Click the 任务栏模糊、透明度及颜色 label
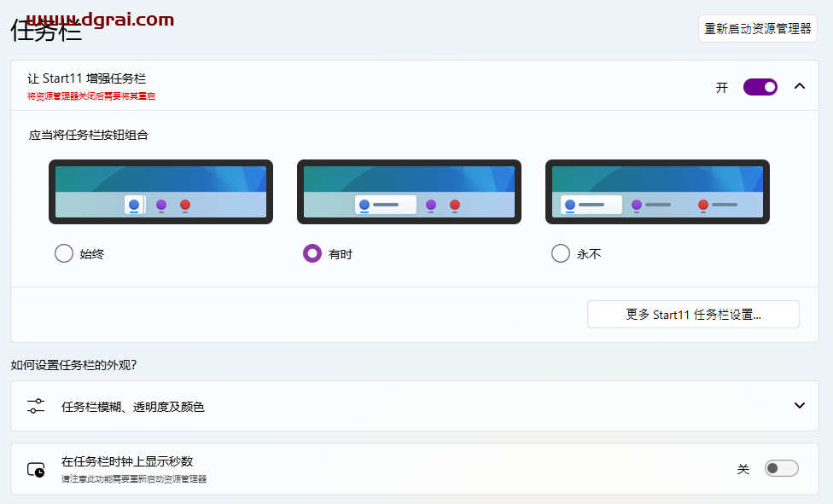Screen dimensions: 833x504 pos(133,407)
